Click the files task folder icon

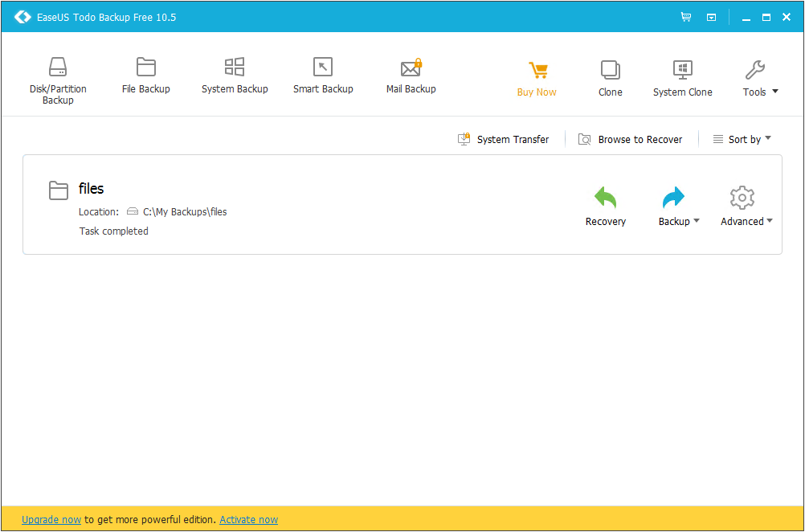click(x=59, y=190)
